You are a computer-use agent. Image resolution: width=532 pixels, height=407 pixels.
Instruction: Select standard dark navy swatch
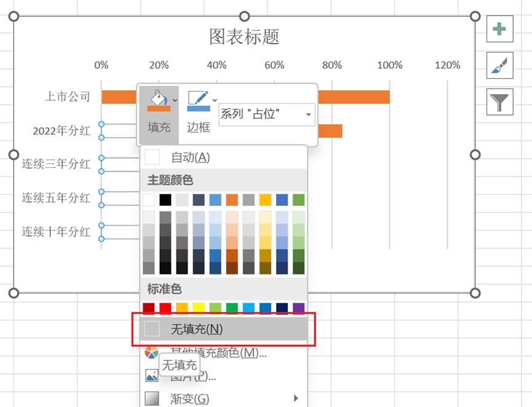click(x=282, y=308)
